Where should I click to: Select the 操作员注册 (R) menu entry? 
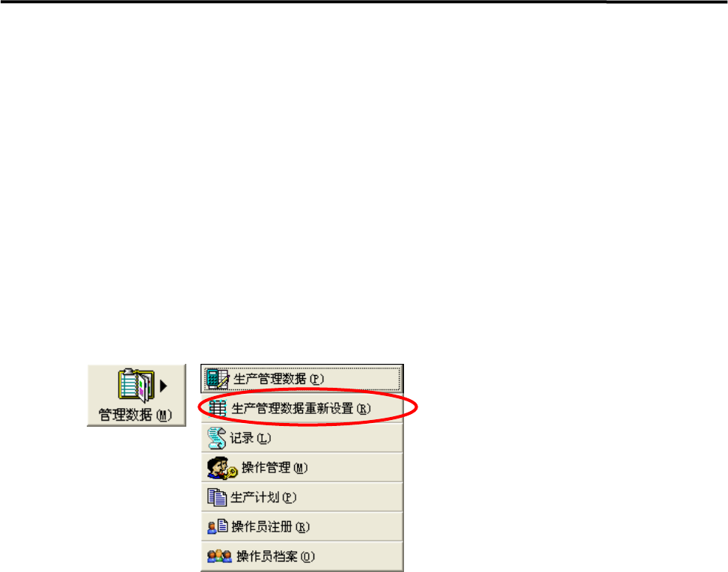302,526
